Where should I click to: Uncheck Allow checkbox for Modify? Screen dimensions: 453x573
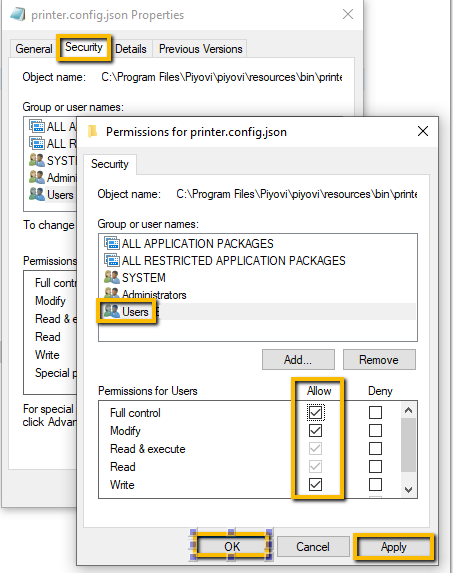[x=315, y=430]
